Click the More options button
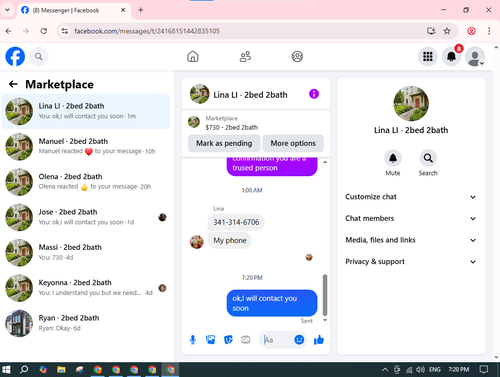Viewport: 500px width, 377px height. 293,143
